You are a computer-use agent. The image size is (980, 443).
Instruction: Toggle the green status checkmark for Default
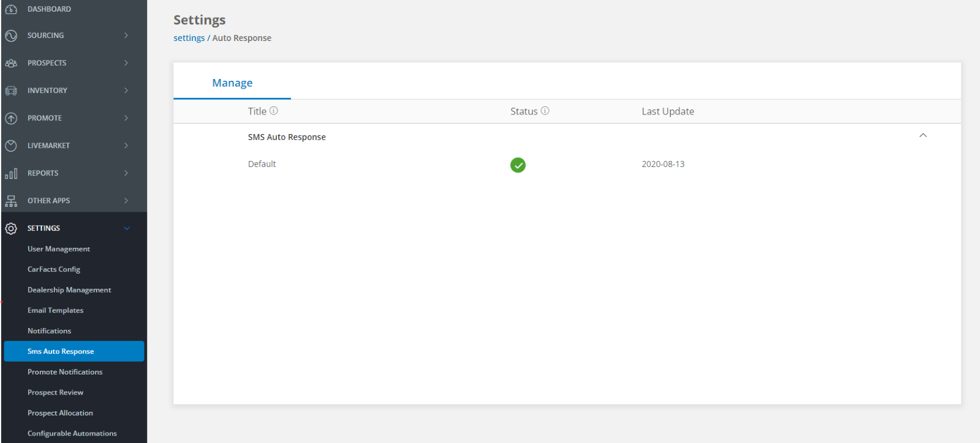point(518,165)
